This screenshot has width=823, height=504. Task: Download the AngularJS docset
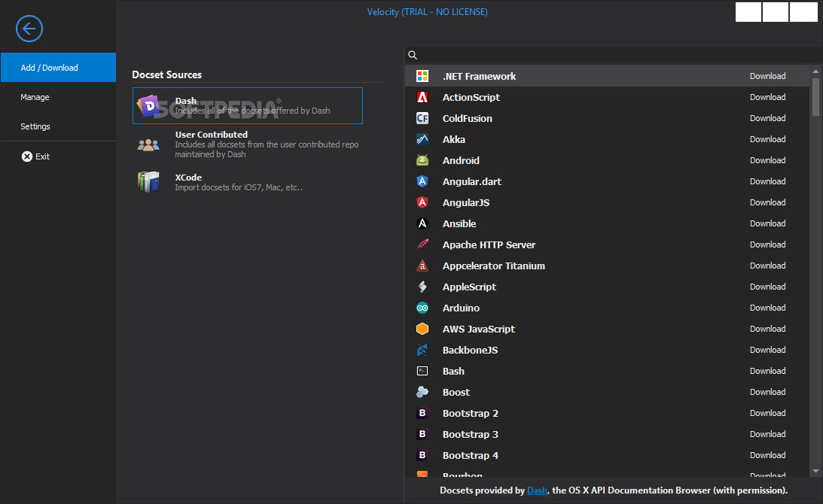(767, 202)
